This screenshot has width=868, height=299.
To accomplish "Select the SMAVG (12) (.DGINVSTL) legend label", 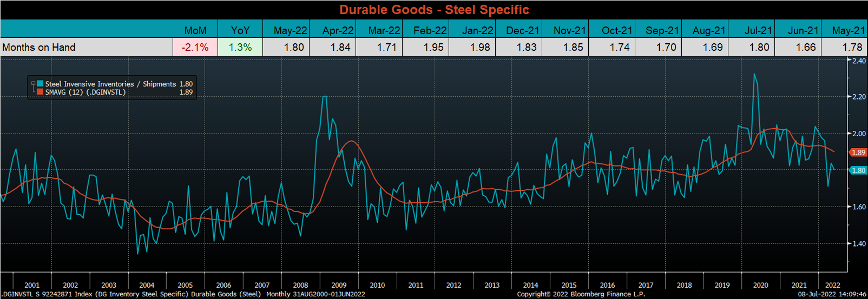I will click(x=86, y=92).
